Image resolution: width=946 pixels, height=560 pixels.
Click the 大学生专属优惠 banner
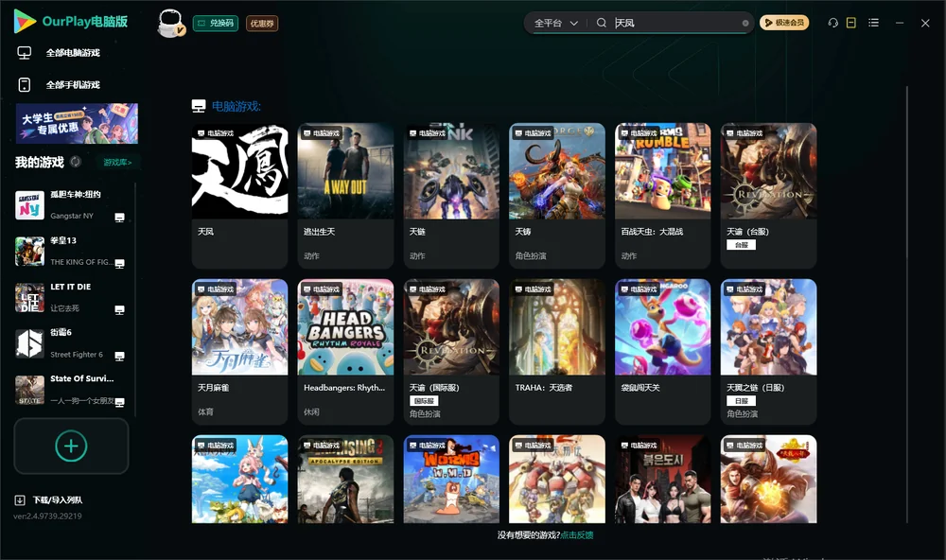(x=77, y=124)
